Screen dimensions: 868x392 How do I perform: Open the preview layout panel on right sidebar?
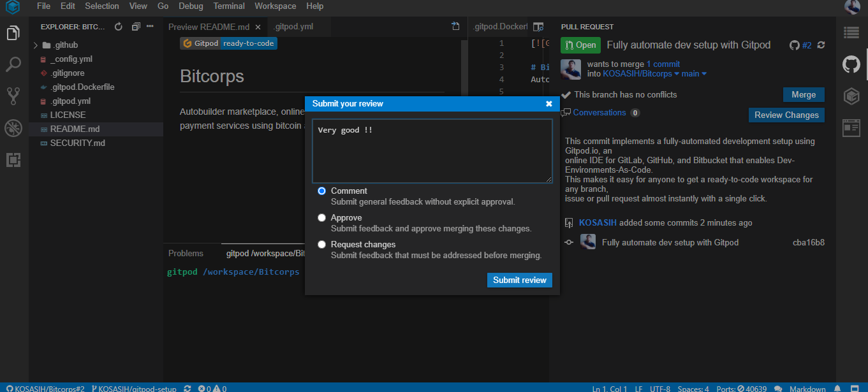coord(851,128)
